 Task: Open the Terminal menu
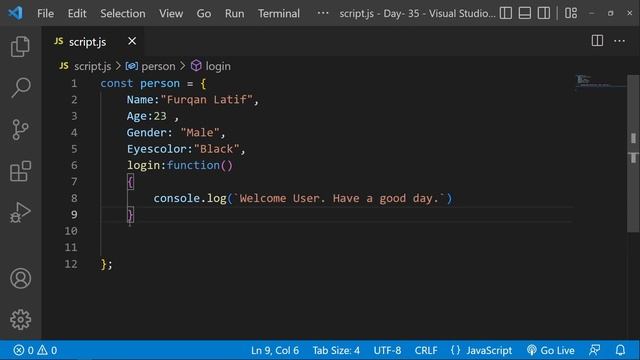pos(279,13)
